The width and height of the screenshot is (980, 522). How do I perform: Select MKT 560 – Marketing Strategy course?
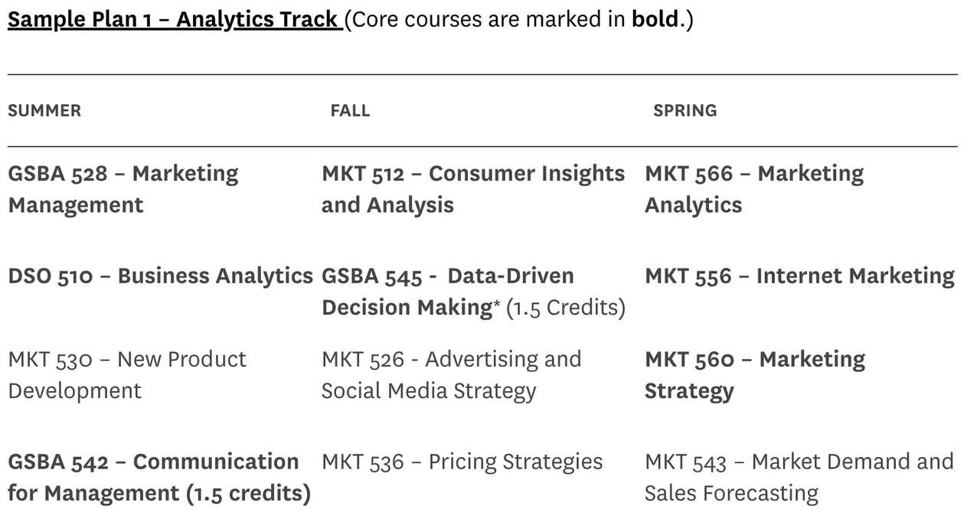(755, 374)
